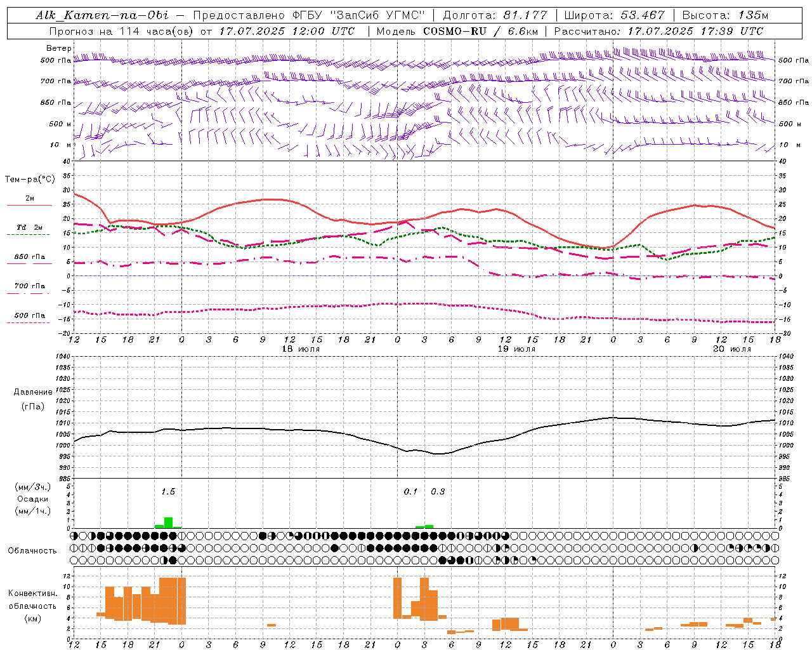The width and height of the screenshot is (812, 650).
Task: Click the Широта: 53.467 value
Action: click(614, 15)
